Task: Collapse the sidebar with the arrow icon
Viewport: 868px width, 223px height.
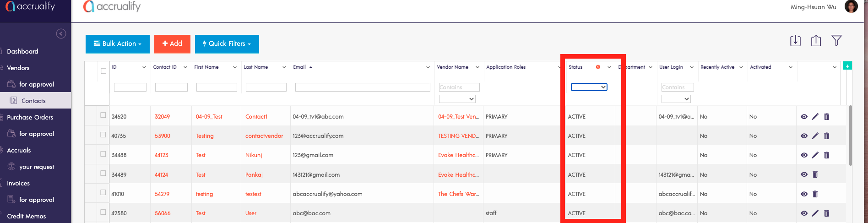Action: [x=61, y=34]
